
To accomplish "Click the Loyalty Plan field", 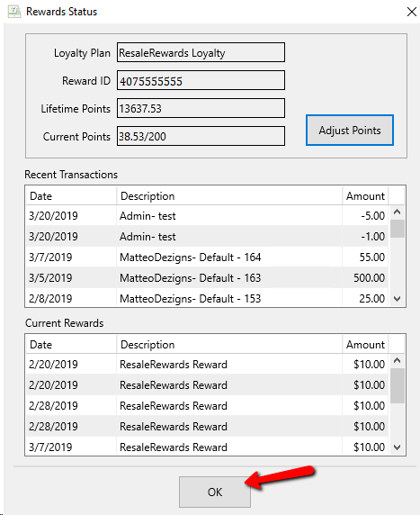I will point(201,52).
